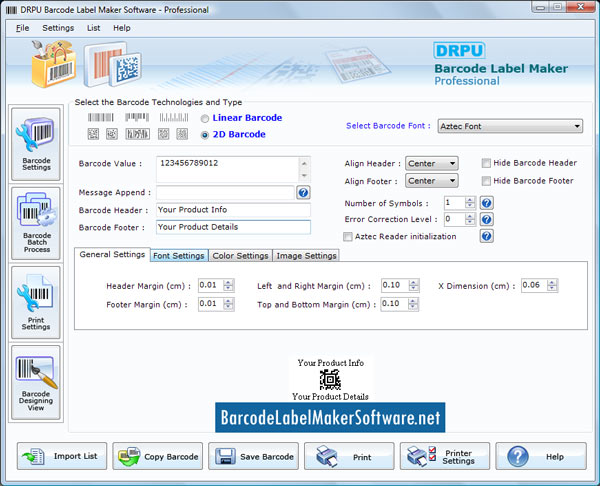This screenshot has height=486, width=600.
Task: Open Select Barcode Font dropdown
Action: 510,126
